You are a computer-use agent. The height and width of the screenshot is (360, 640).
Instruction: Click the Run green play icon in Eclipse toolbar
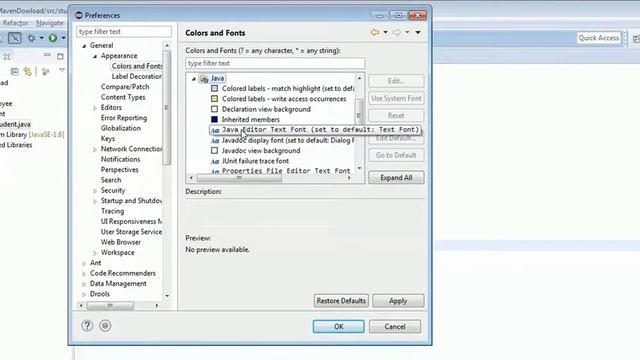coord(53,38)
